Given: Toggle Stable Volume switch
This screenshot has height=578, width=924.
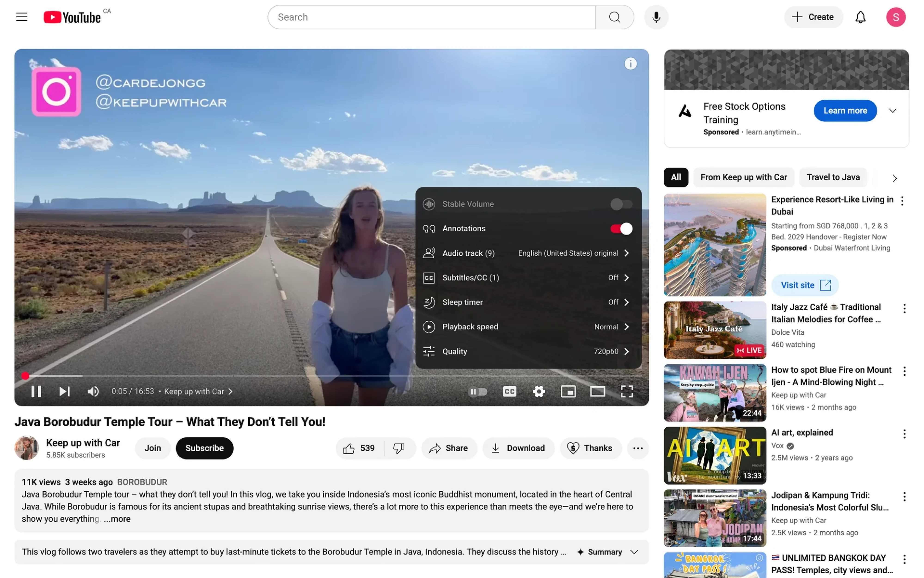Looking at the screenshot, I should pyautogui.click(x=621, y=204).
